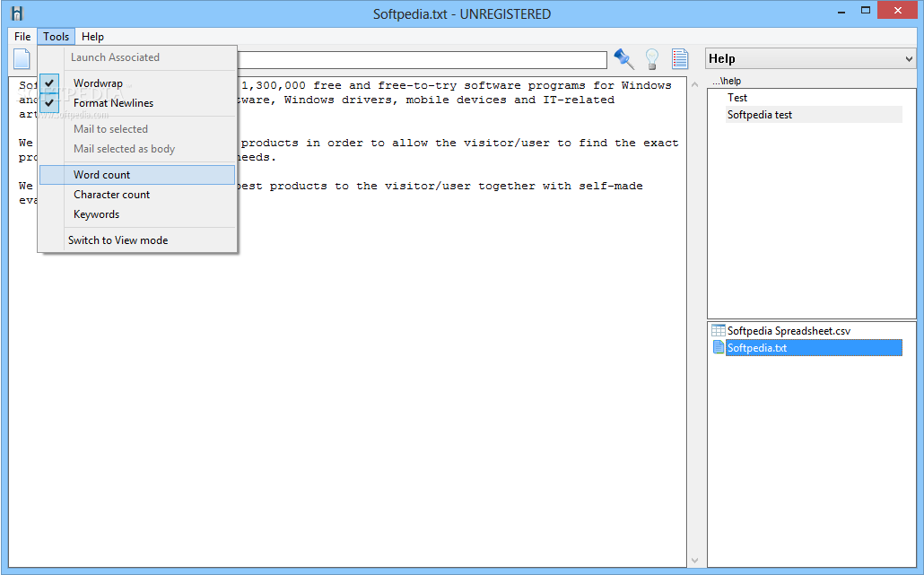Click the editor scrollbar up arrow
This screenshot has height=575, width=924.
tap(694, 84)
